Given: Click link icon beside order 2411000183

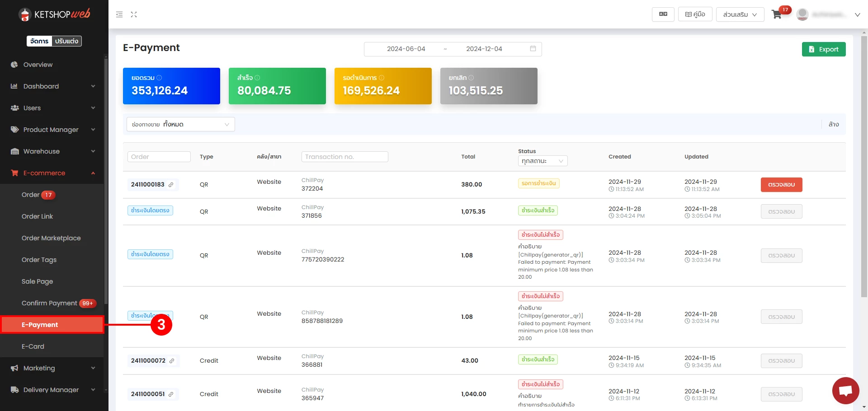Looking at the screenshot, I should click(171, 185).
